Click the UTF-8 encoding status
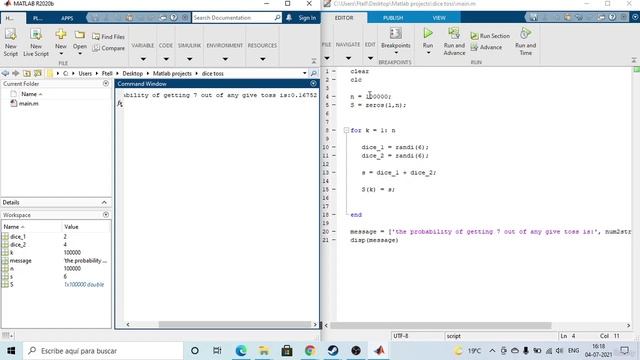The width and height of the screenshot is (640, 360). [x=400, y=336]
